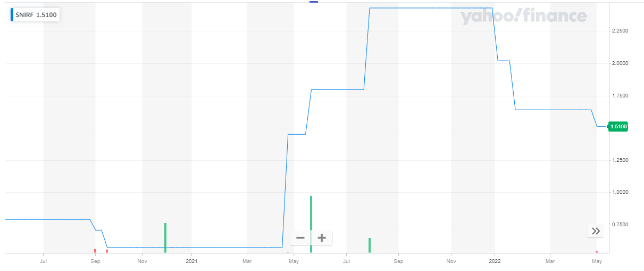Image resolution: width=644 pixels, height=271 pixels.
Task: Click the 1.7500 price axis label
Action: coord(620,96)
